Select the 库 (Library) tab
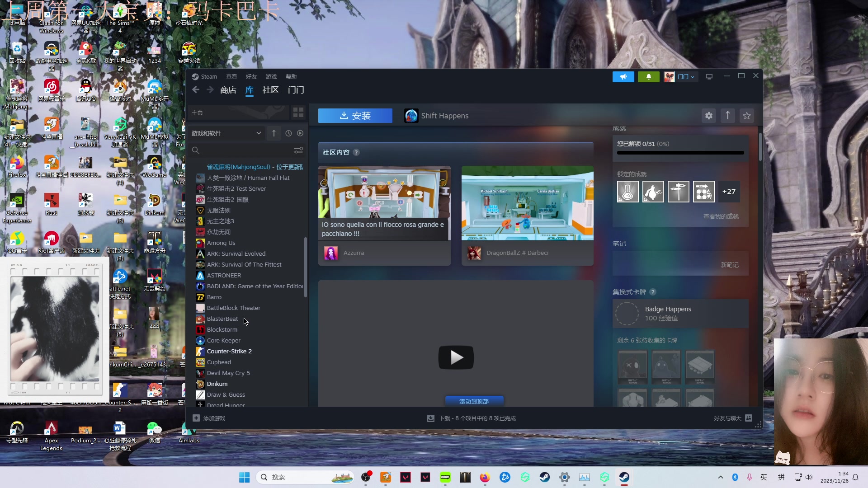868x488 pixels. [x=249, y=89]
